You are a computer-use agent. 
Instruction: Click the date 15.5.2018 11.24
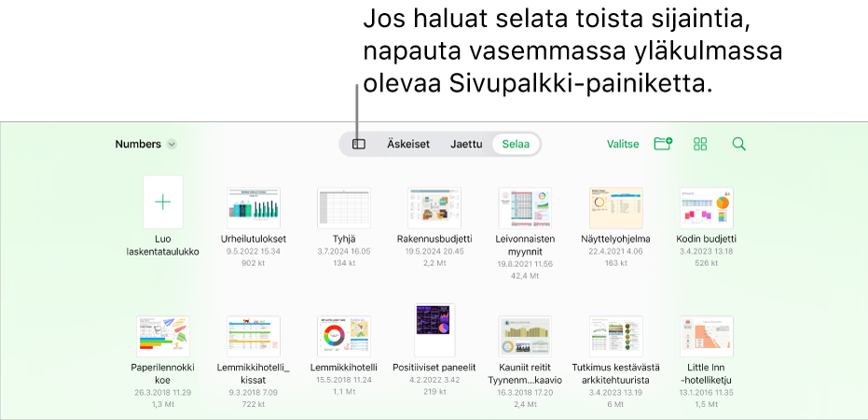[x=344, y=380]
